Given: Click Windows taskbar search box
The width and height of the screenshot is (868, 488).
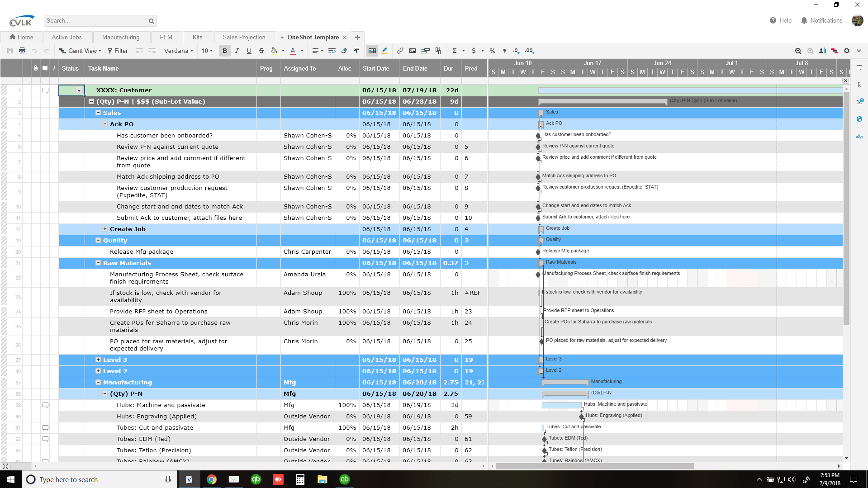Looking at the screenshot, I should (x=100, y=479).
